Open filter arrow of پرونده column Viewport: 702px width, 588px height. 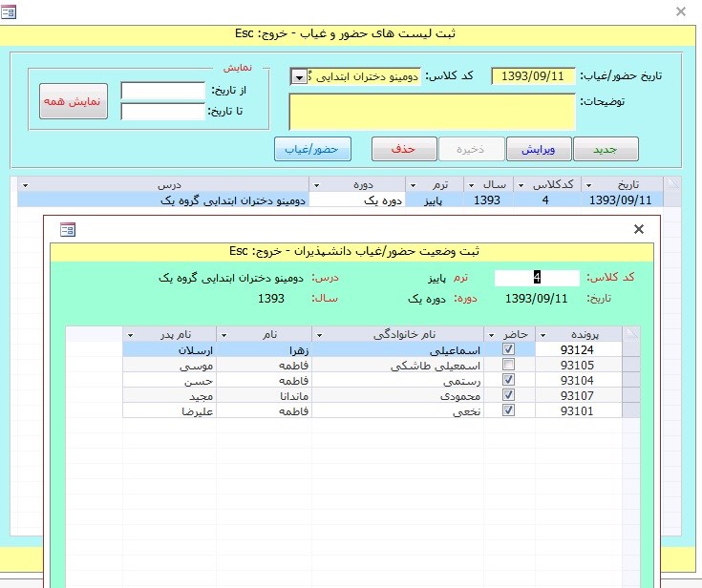click(543, 335)
